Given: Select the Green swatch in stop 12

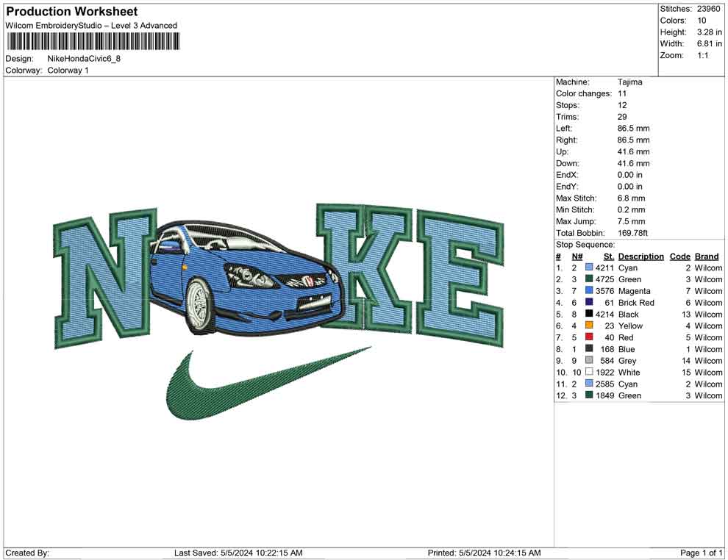Looking at the screenshot, I should [x=588, y=395].
